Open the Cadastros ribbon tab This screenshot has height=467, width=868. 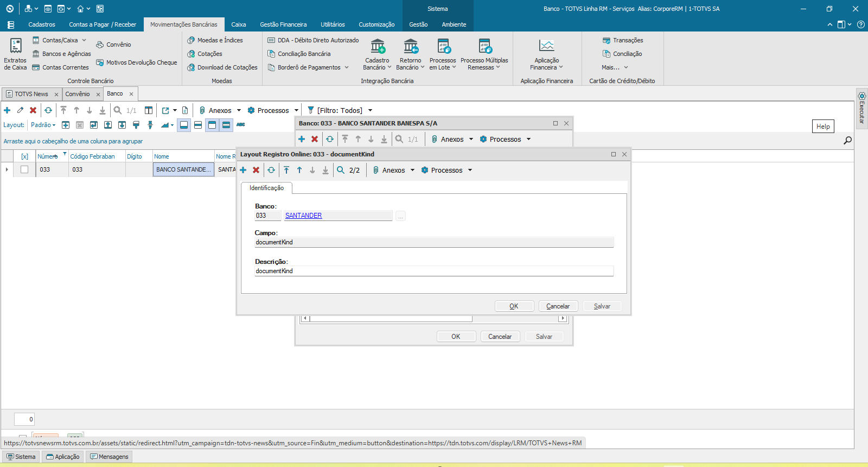[42, 24]
